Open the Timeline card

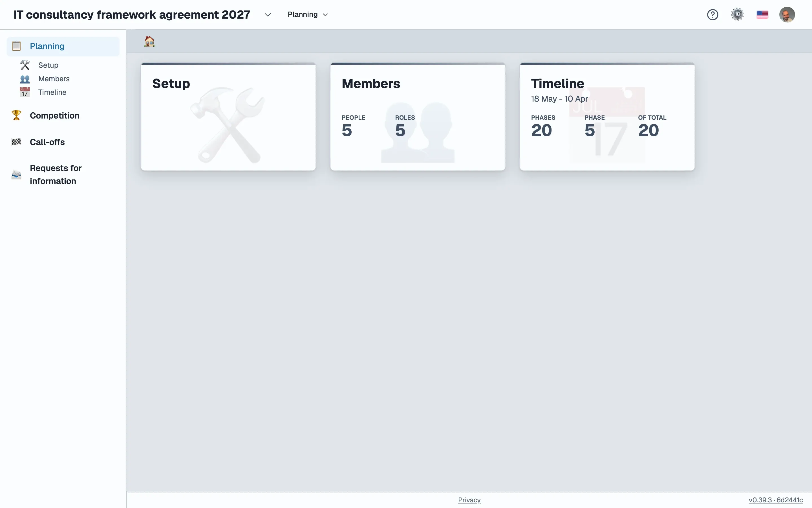607,117
